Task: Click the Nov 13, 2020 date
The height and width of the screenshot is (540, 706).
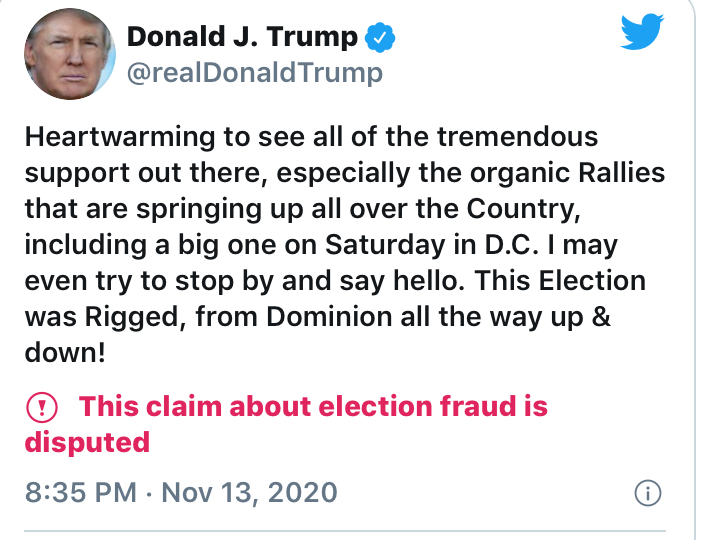Action: click(x=247, y=493)
